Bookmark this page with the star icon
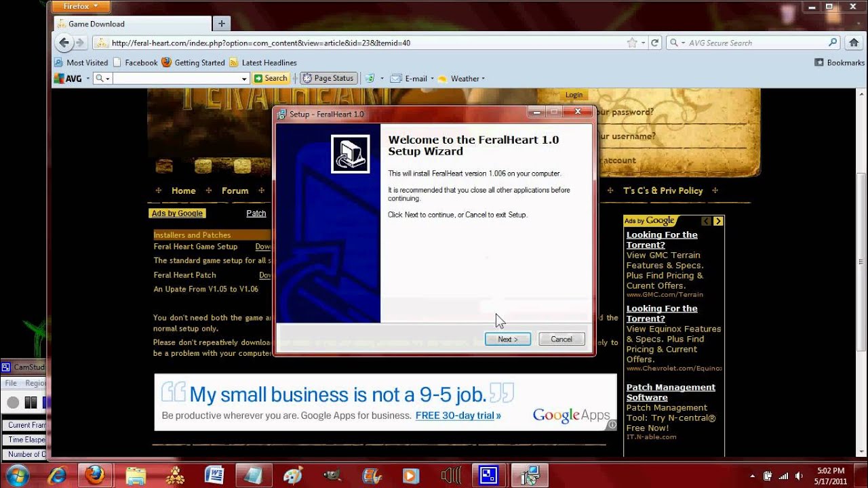This screenshot has width=868, height=488. click(632, 43)
